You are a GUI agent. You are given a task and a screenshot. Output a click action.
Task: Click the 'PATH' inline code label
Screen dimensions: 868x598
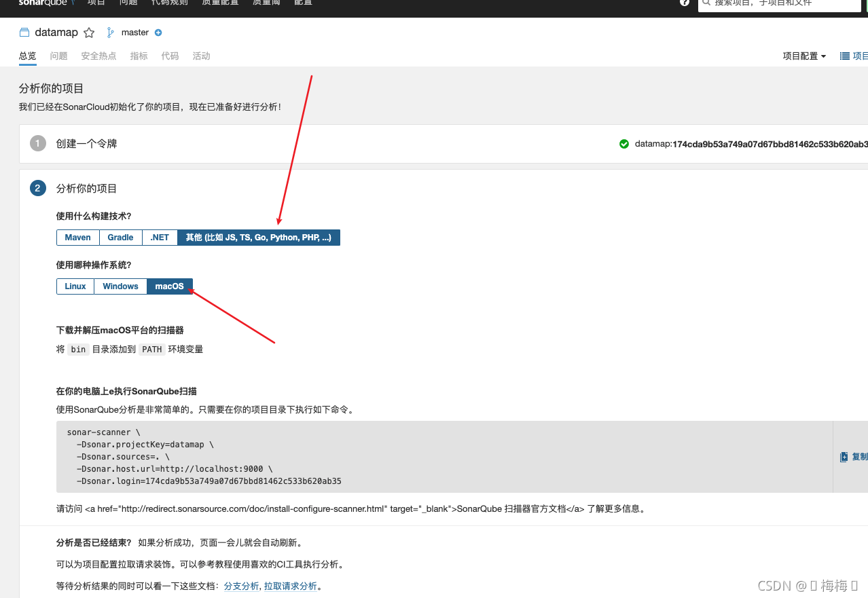click(152, 350)
